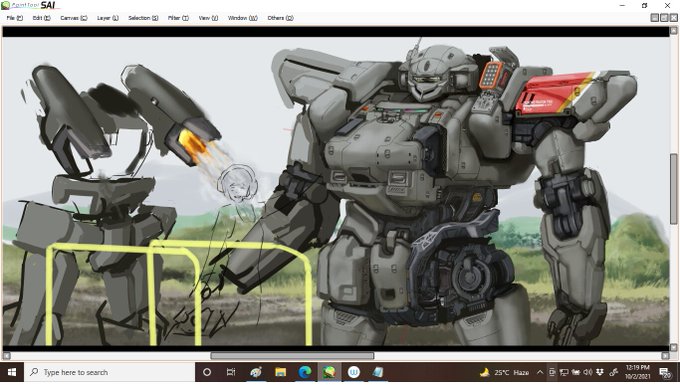Screen dimensions: 680x386
Task: Open the 25°C Haze weather widget
Action: (x=505, y=372)
